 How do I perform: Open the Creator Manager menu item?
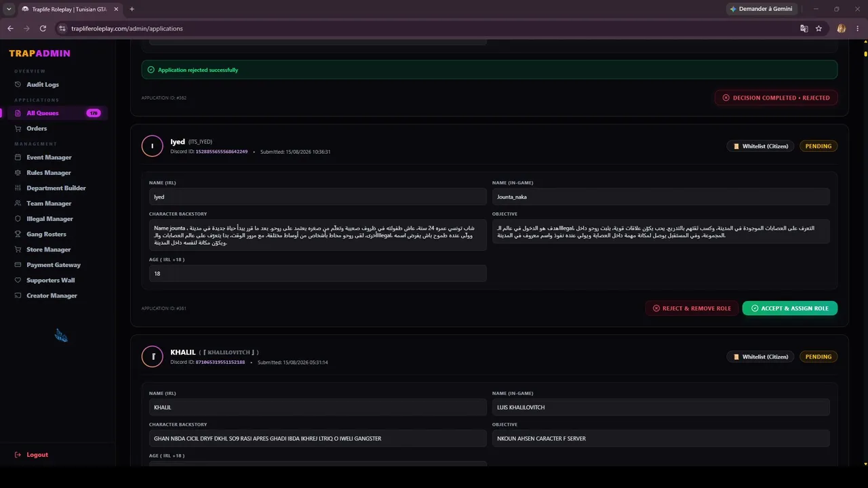[x=52, y=296]
